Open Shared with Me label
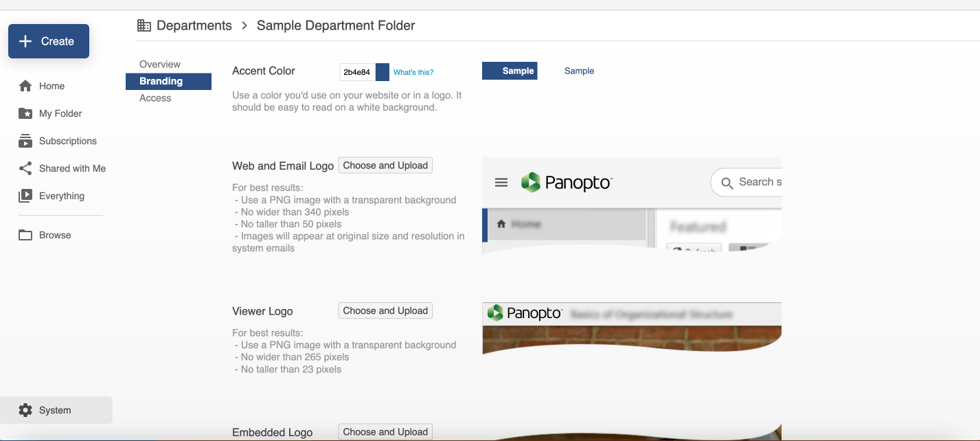The image size is (980, 441). (x=72, y=168)
